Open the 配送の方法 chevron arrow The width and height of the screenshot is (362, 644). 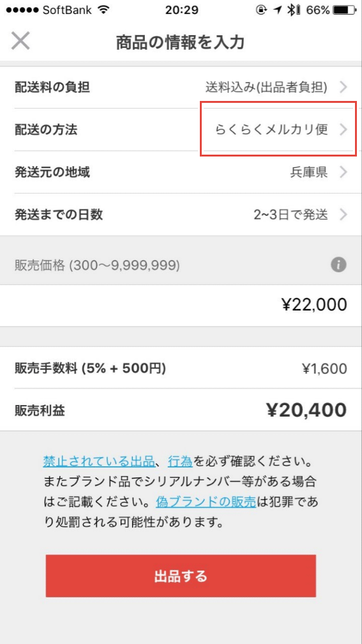click(x=343, y=130)
